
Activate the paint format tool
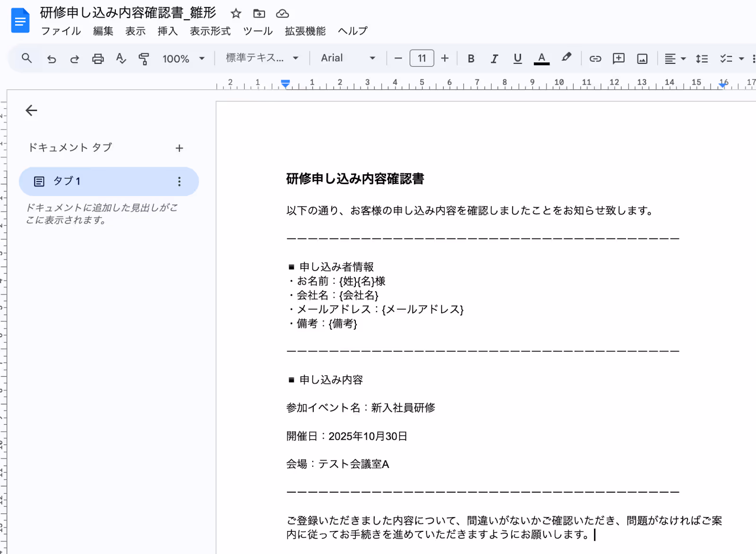(x=144, y=59)
